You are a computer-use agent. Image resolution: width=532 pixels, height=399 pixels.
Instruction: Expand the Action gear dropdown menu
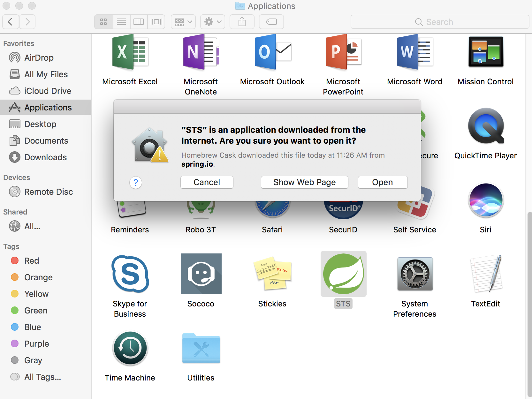(x=213, y=22)
